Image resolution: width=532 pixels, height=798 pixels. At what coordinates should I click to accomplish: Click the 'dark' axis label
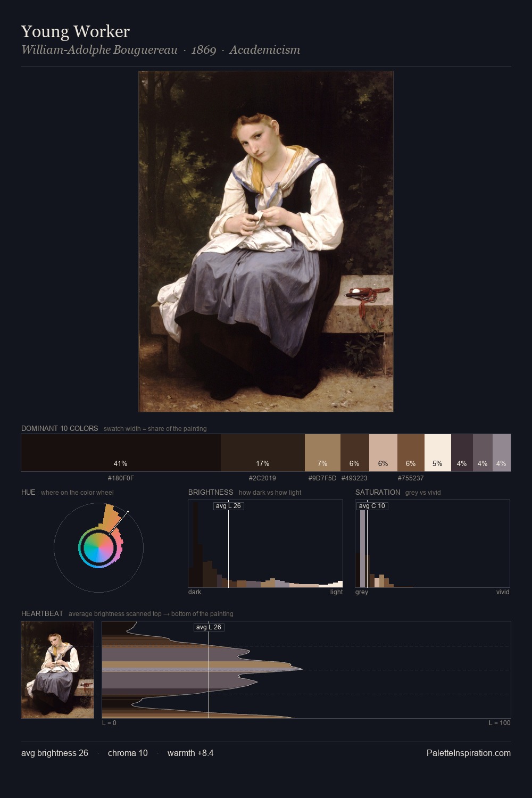click(x=195, y=592)
